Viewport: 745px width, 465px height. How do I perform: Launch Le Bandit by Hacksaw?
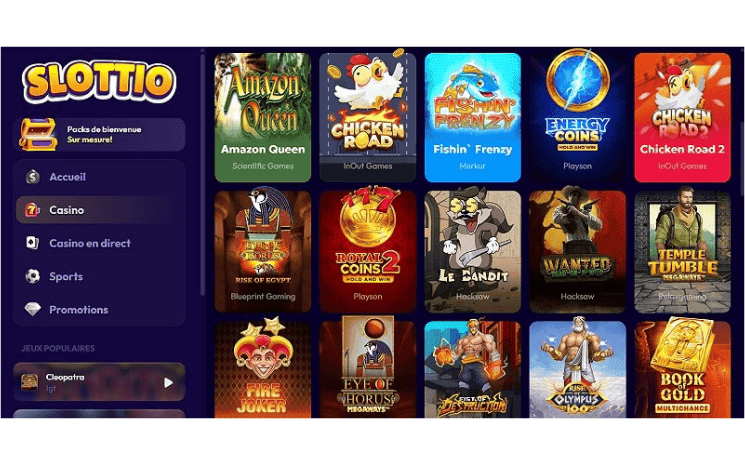473,251
